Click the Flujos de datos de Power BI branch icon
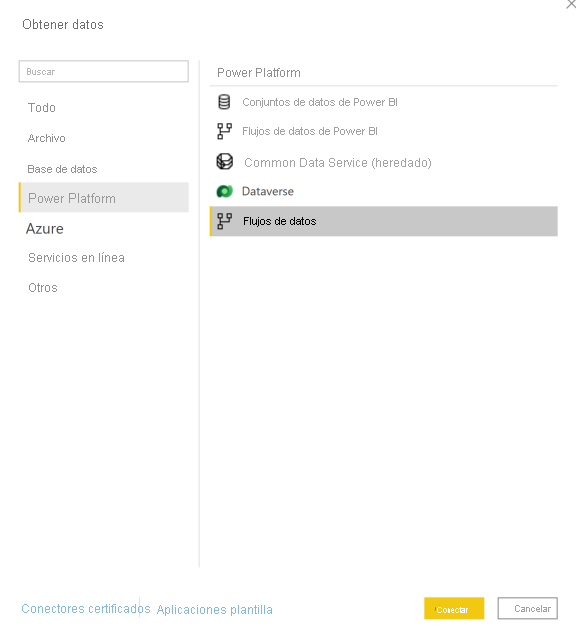This screenshot has width=576, height=627. tap(224, 131)
